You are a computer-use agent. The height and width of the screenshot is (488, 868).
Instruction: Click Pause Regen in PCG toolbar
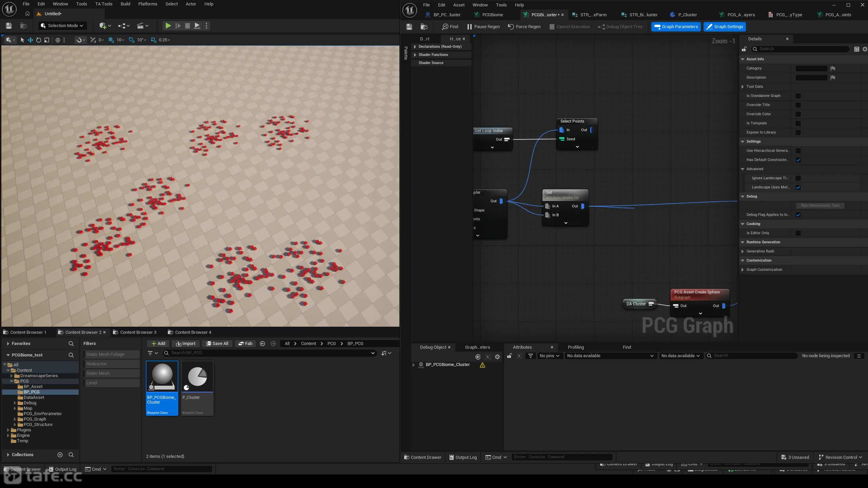point(483,27)
